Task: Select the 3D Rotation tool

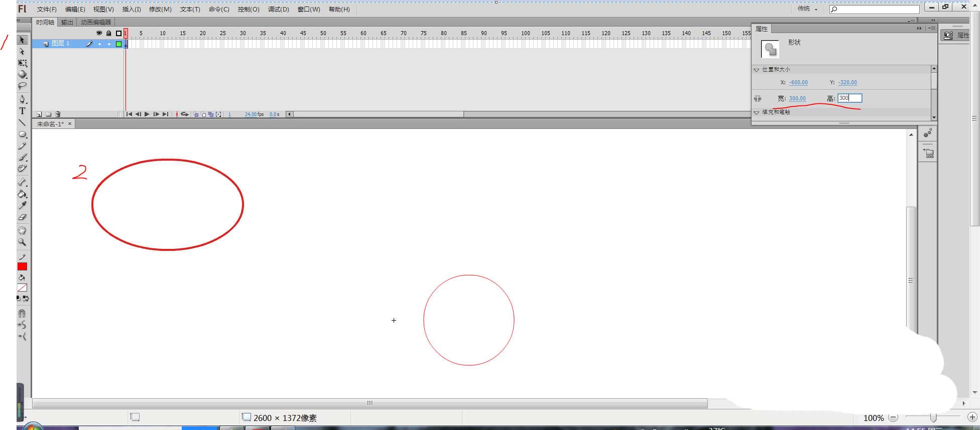Action: pos(22,75)
